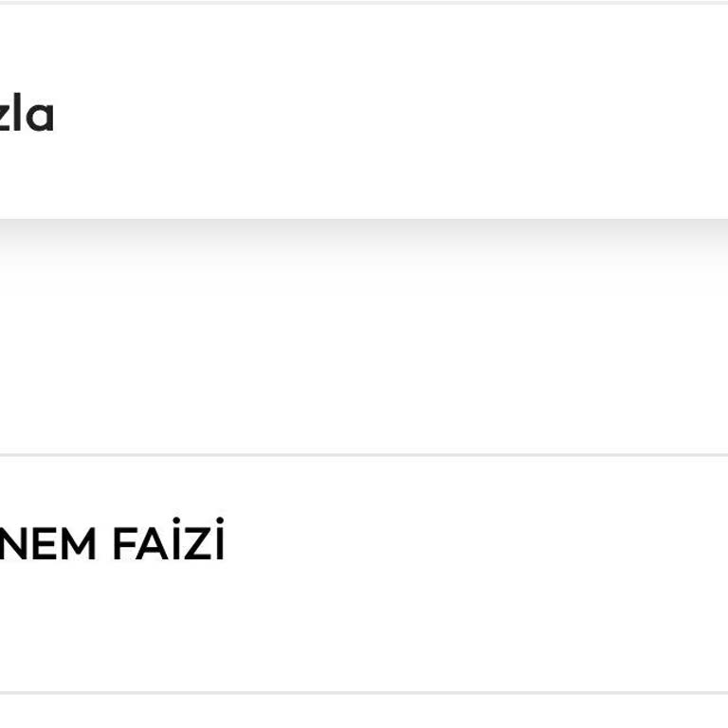Viewport: 728px width, 728px height.
Task: Click the thin border line above the "zla" card
Action: pos(364,3)
